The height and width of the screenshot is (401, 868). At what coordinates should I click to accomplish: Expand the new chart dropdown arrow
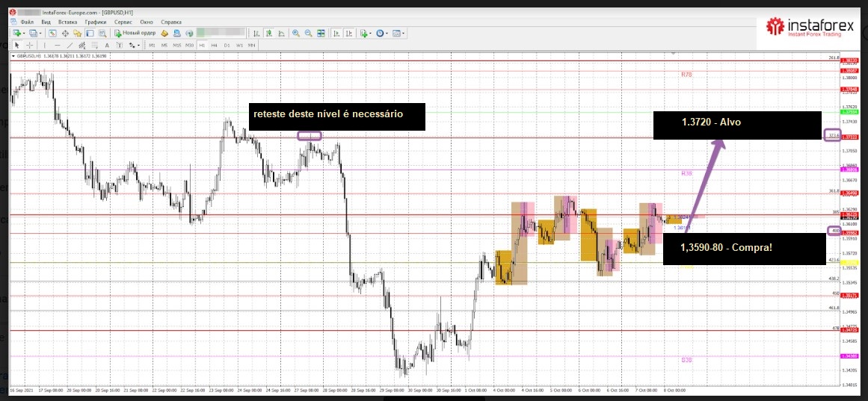pos(24,34)
